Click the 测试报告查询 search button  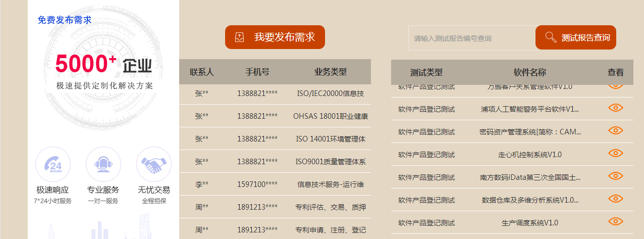[x=576, y=37]
